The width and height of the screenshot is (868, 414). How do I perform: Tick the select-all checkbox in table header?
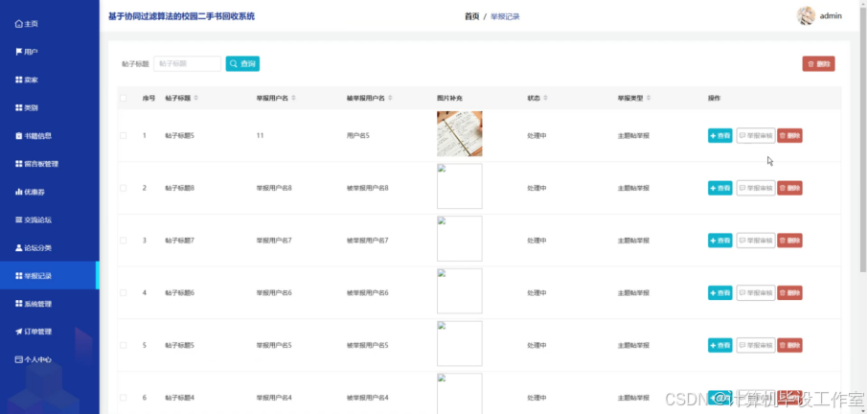tap(123, 98)
